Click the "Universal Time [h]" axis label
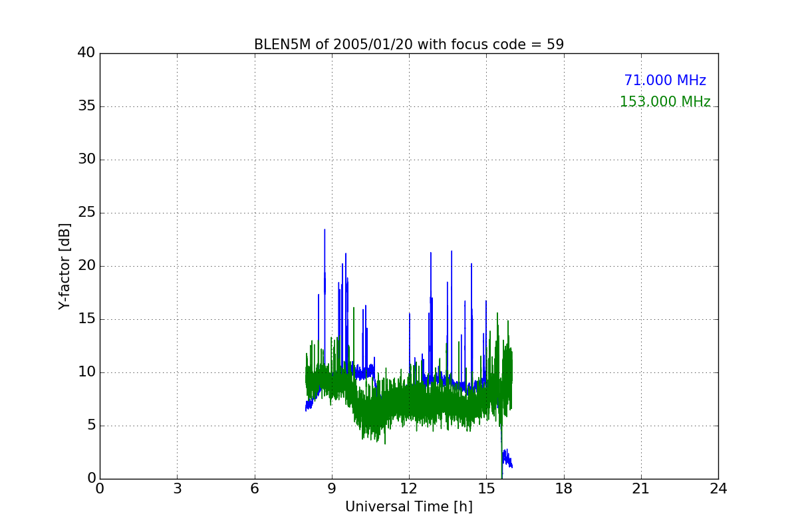Viewport: 798px width, 532px height. click(x=408, y=507)
